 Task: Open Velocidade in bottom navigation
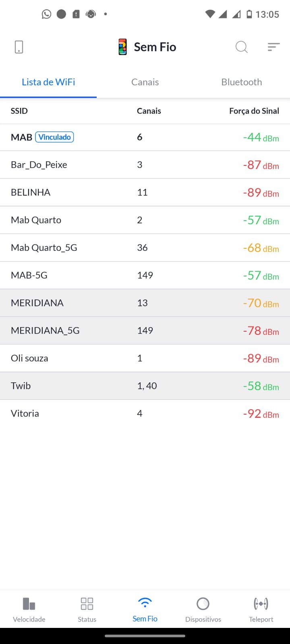pos(29,609)
